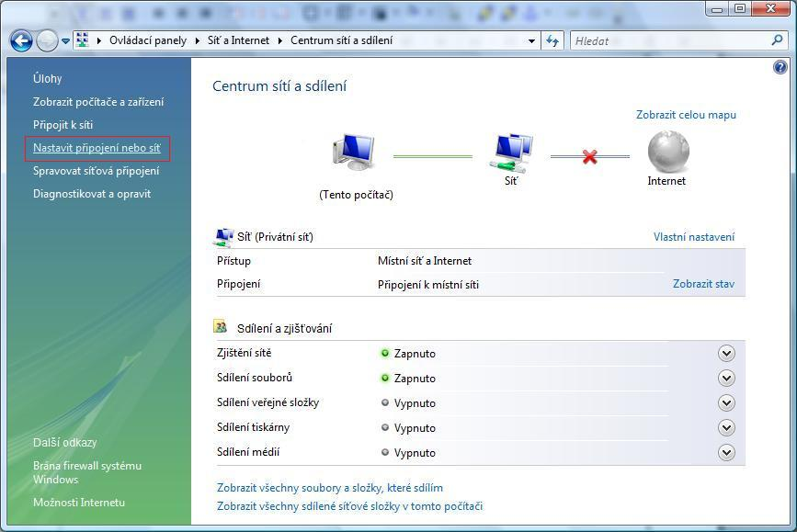The height and width of the screenshot is (532, 797).
Task: Click the Síť network computers icon
Action: [512, 152]
